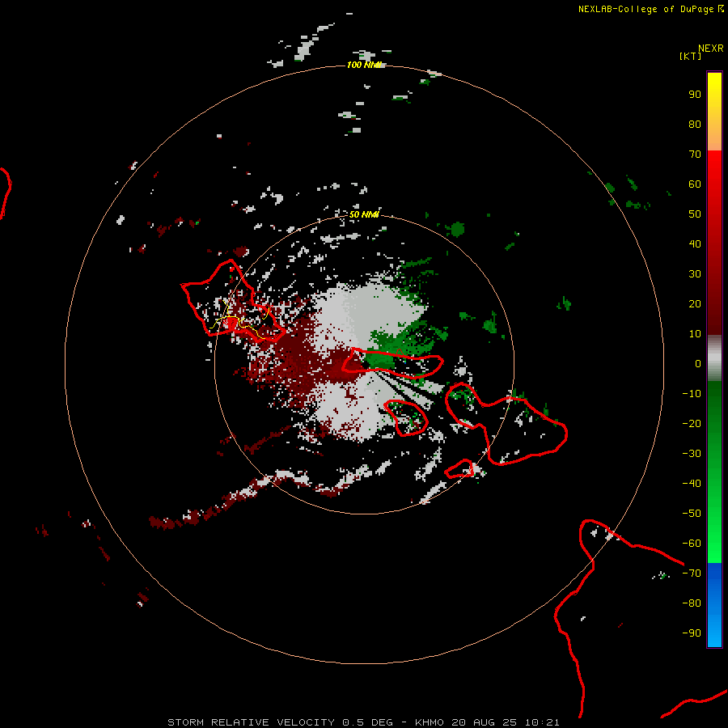Click the gray zero-velocity band on the color bar
The width and height of the screenshot is (728, 728).
714,358
